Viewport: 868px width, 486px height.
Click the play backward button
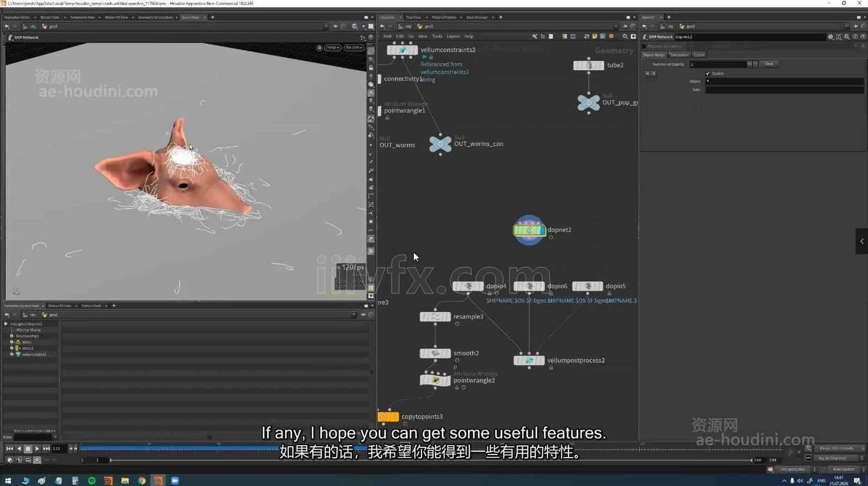coord(18,448)
